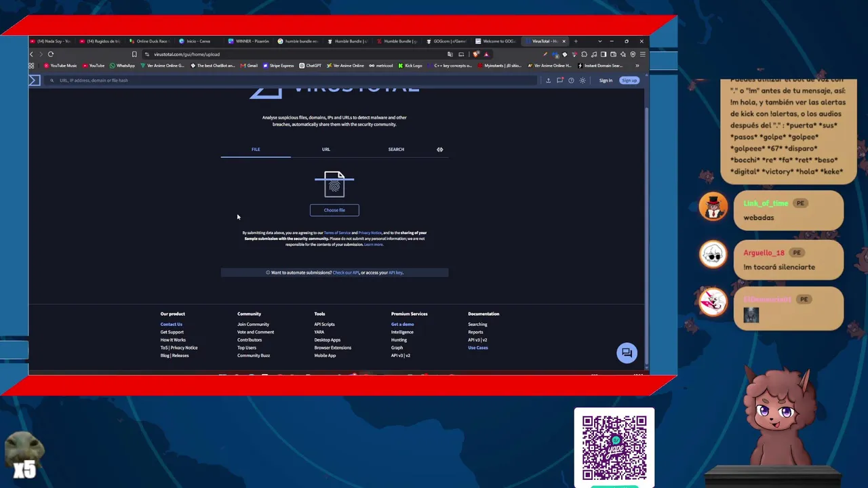Viewport: 868px width, 488px height.
Task: Click the Sign up button
Action: pyautogui.click(x=629, y=81)
